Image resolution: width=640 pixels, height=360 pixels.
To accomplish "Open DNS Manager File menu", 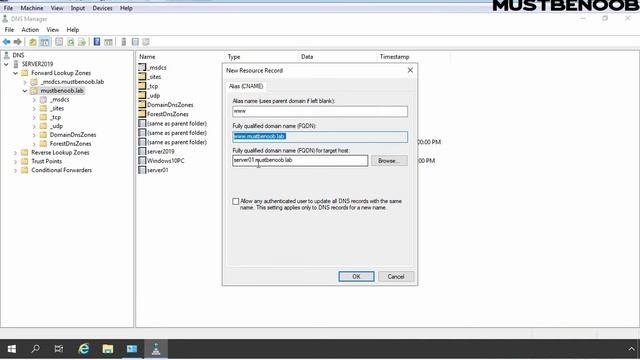I will click(x=9, y=30).
